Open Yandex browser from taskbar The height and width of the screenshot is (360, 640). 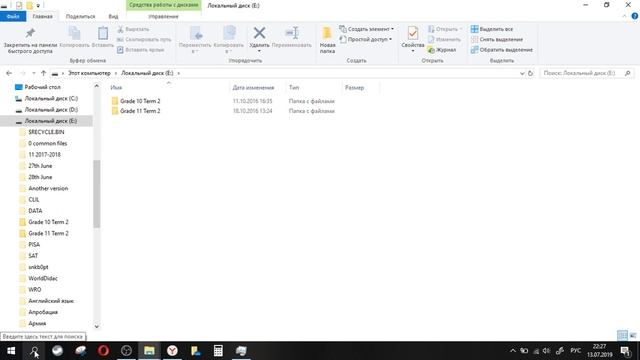172,351
